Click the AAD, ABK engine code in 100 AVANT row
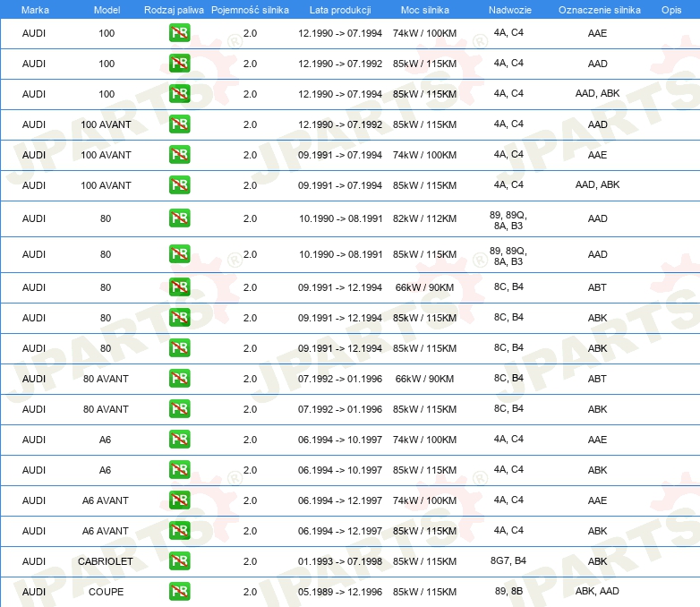The height and width of the screenshot is (607, 700). click(x=597, y=184)
